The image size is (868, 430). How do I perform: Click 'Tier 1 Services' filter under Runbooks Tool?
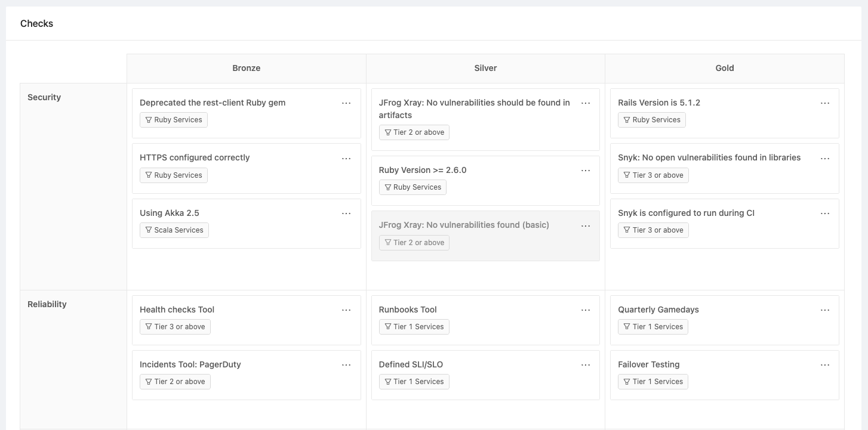414,327
